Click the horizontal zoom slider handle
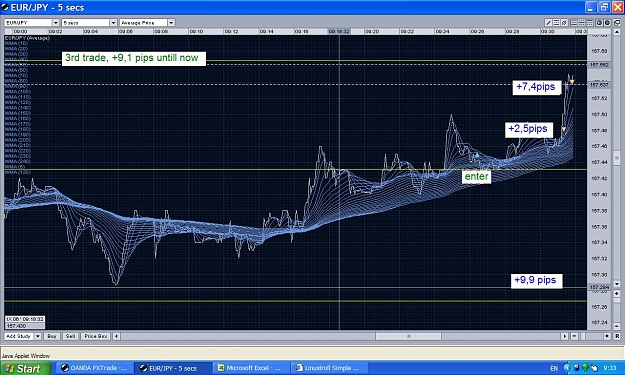 [x=583, y=336]
